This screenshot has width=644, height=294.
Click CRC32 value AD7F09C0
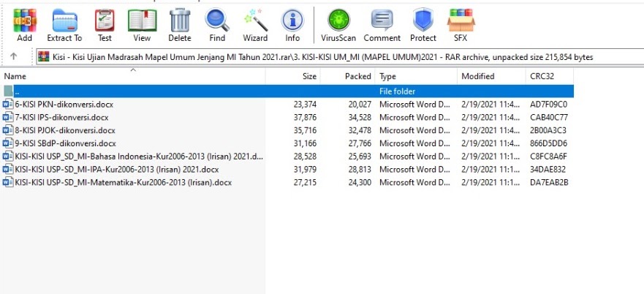549,105
